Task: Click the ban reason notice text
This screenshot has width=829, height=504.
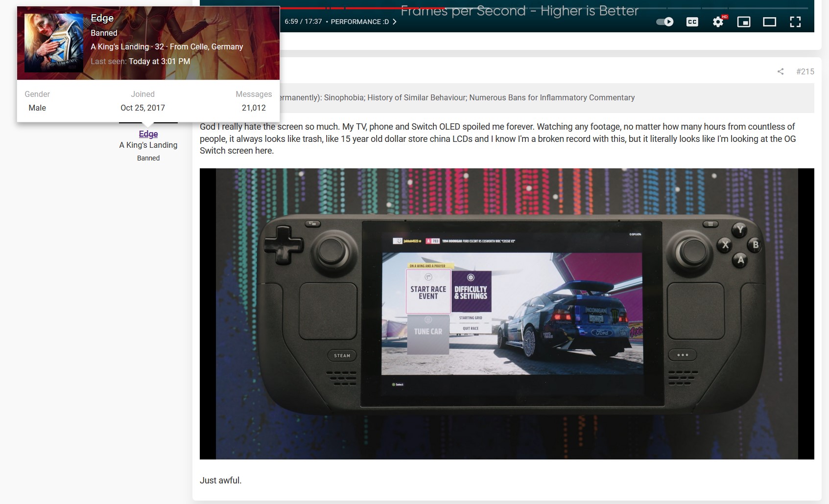Action: coord(457,97)
